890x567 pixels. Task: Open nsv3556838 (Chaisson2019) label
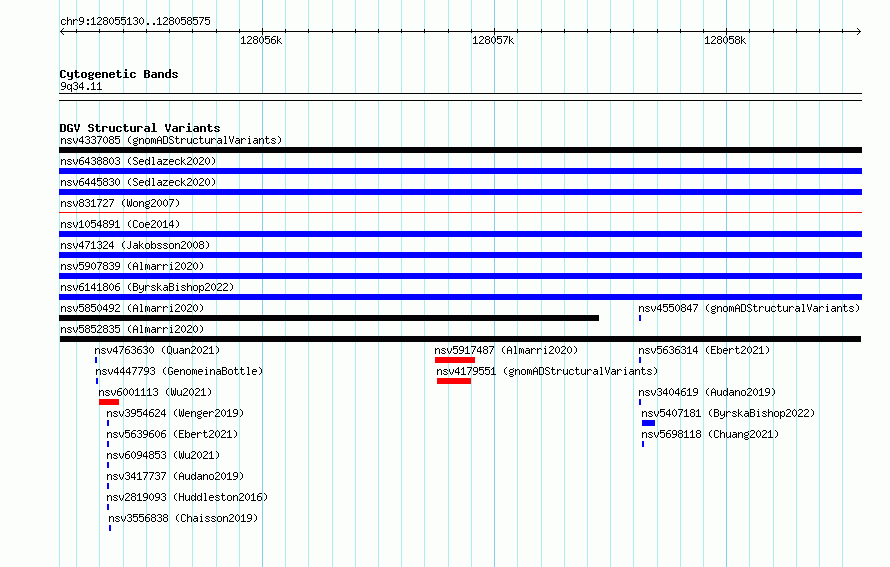point(183,518)
